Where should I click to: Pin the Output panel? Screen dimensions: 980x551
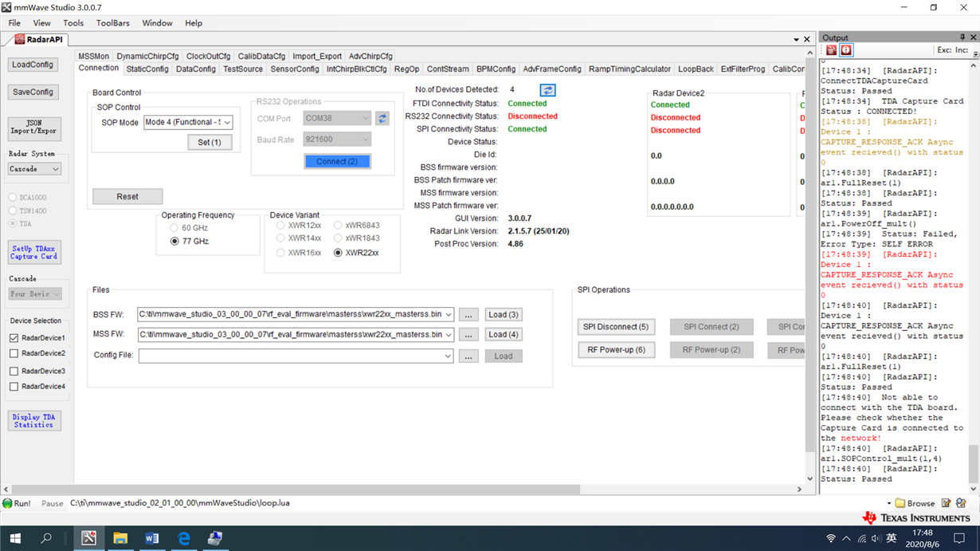coord(962,37)
